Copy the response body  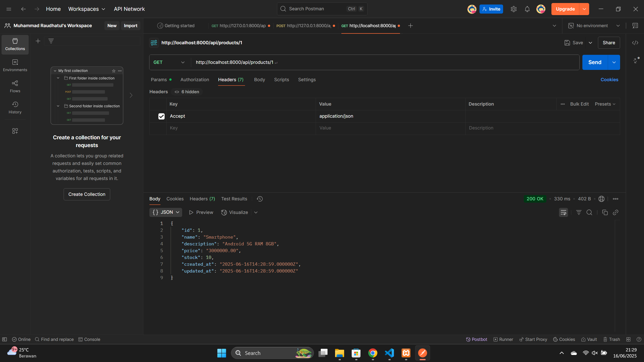pos(605,212)
